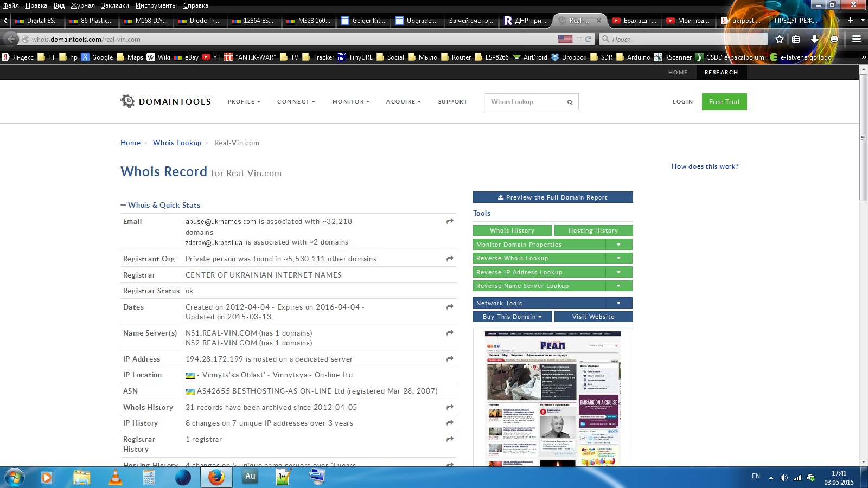
Task: Expand the ACQUIRE navigation dropdown
Action: [x=404, y=101]
